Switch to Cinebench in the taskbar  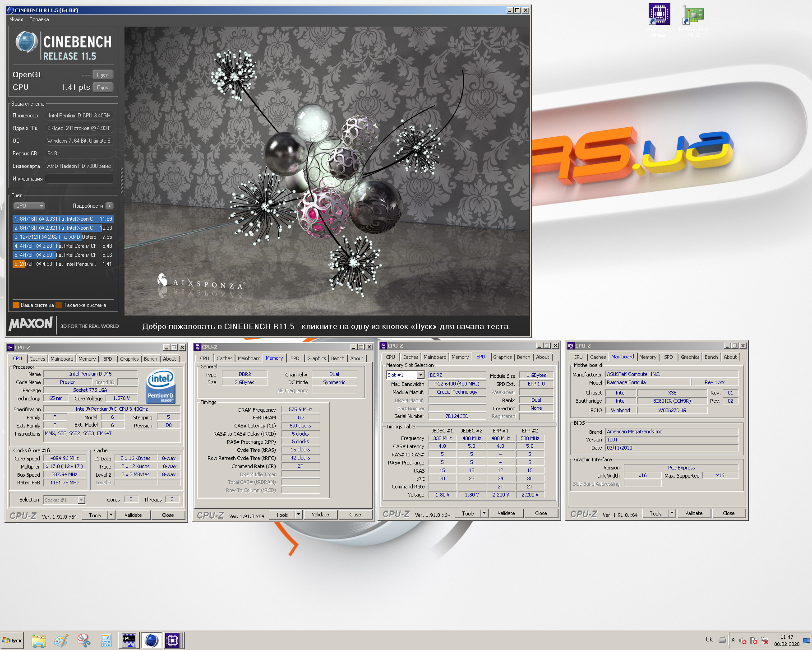152,641
